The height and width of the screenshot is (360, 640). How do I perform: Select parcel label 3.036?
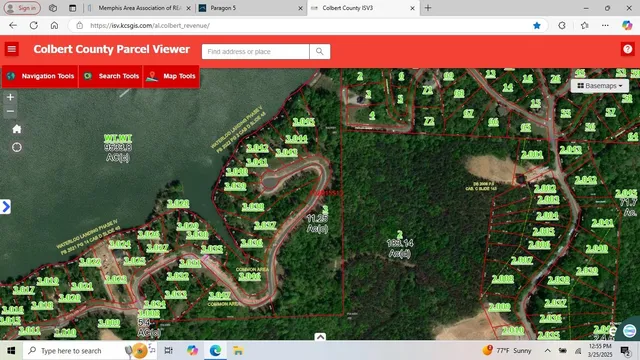click(x=251, y=243)
